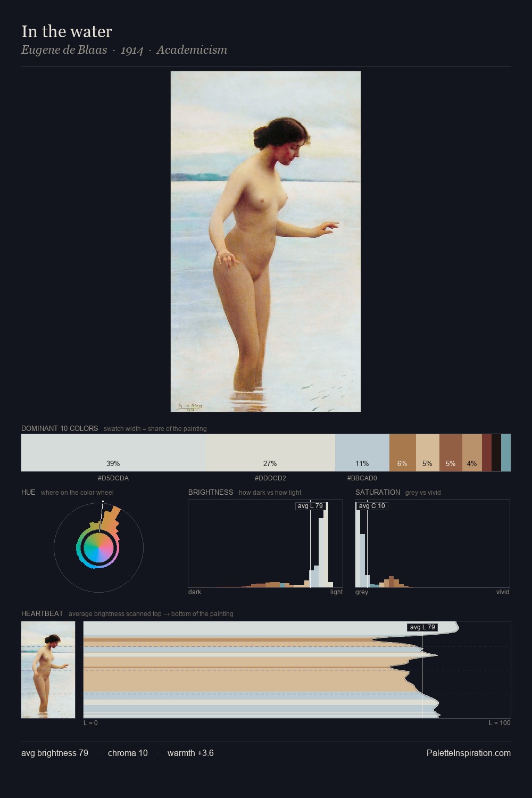Click the year 1914 in the subtitle

click(x=132, y=50)
